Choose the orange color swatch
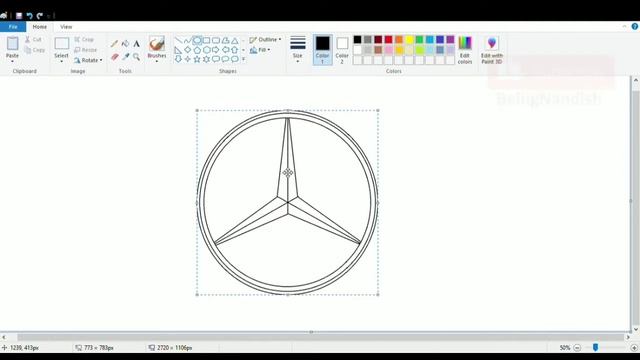The height and width of the screenshot is (360, 640). (399, 40)
